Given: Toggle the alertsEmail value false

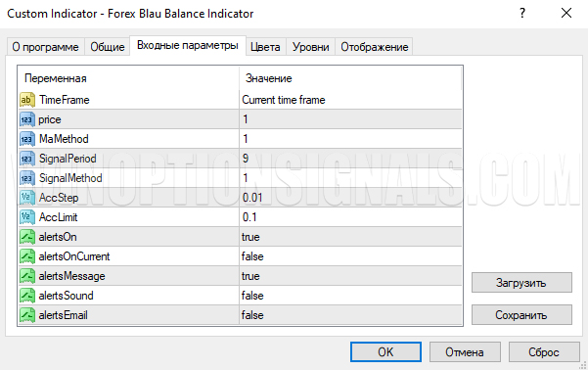Looking at the screenshot, I should pos(350,315).
